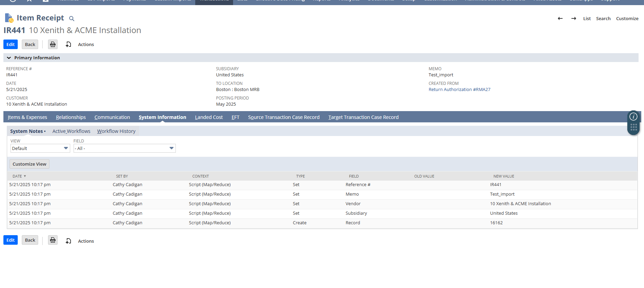Screen dimensions: 644x288
Task: Click the search magnifier beside Item Receipt title
Action: pos(72,18)
